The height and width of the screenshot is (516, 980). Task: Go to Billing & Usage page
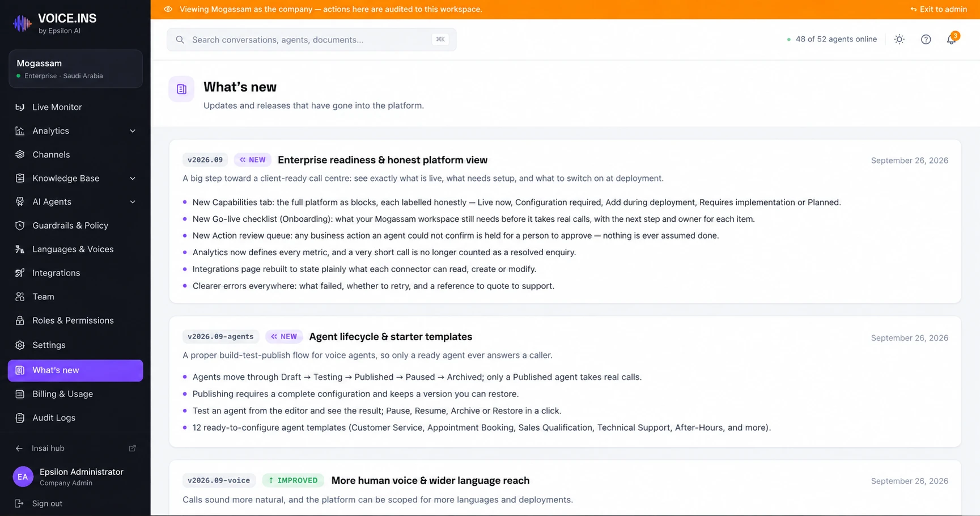click(75, 394)
